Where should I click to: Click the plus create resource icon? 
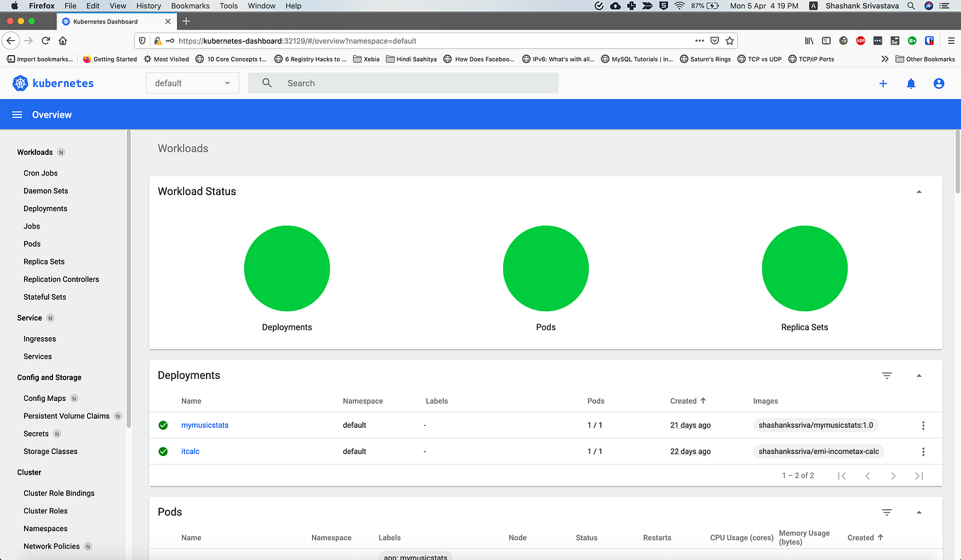[882, 83]
